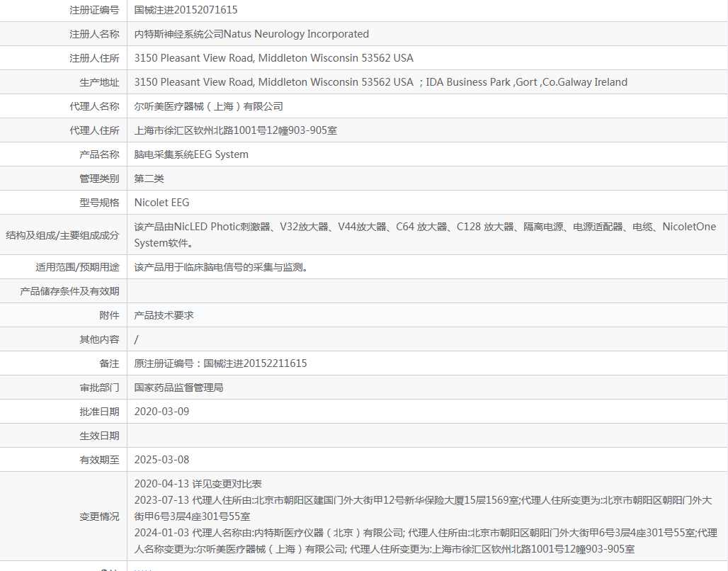This screenshot has width=728, height=571.
Task: Select the slash value in 其他内容 row
Action: coord(136,339)
